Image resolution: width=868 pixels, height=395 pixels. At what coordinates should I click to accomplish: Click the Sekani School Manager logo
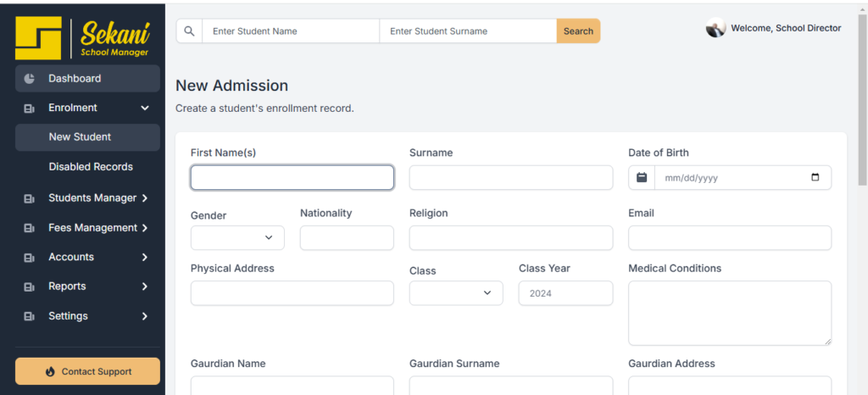[x=82, y=37]
